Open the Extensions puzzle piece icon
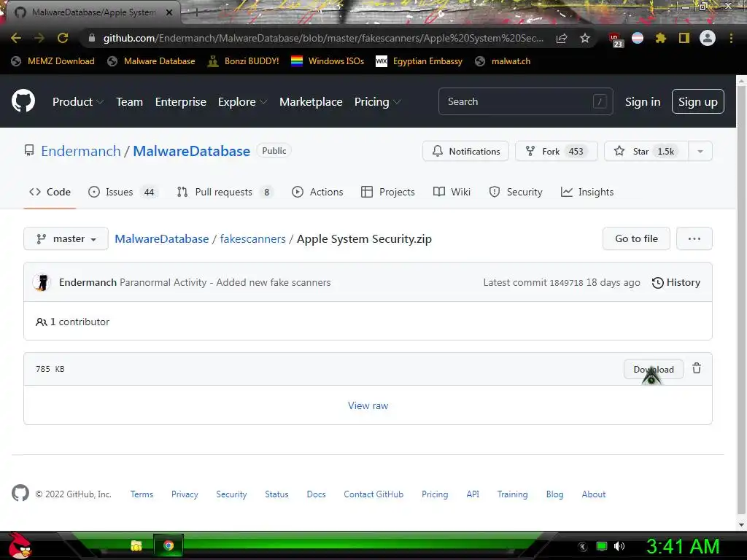This screenshot has width=747, height=560. pyautogui.click(x=661, y=38)
